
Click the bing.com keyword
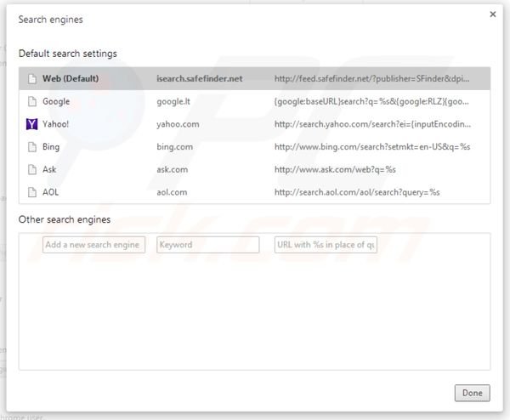click(x=174, y=147)
